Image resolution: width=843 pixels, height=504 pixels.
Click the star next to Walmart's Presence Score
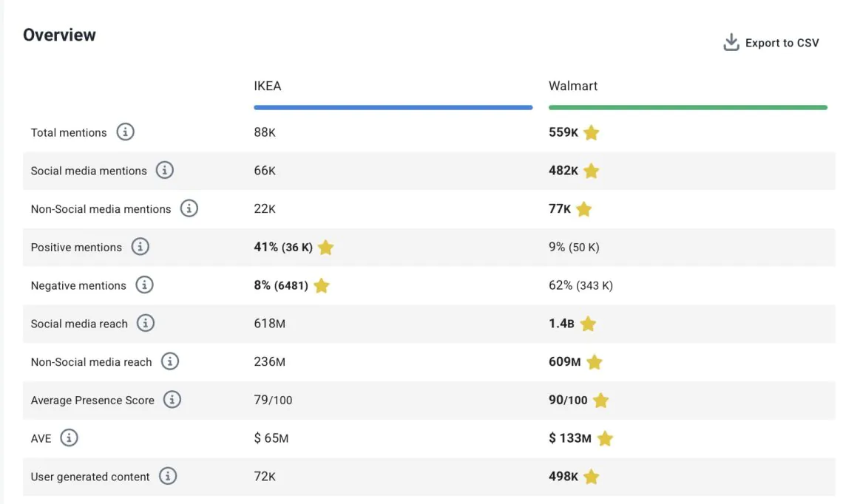(x=600, y=400)
